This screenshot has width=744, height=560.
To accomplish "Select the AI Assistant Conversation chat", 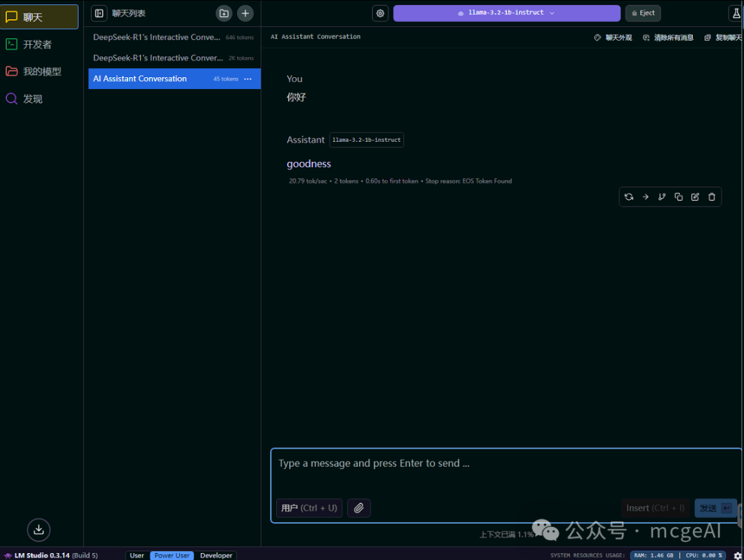I will [x=174, y=79].
